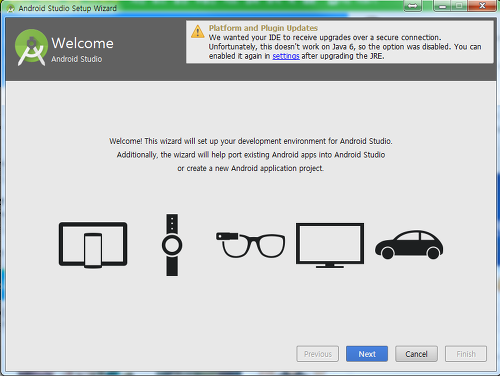Click the Android Auto car icon
The image size is (500, 376).
[x=409, y=245]
